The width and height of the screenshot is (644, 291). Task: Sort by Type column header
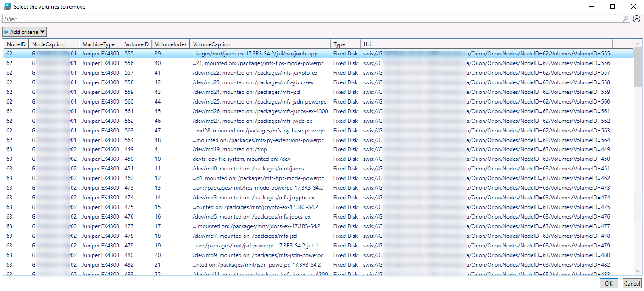tap(345, 44)
